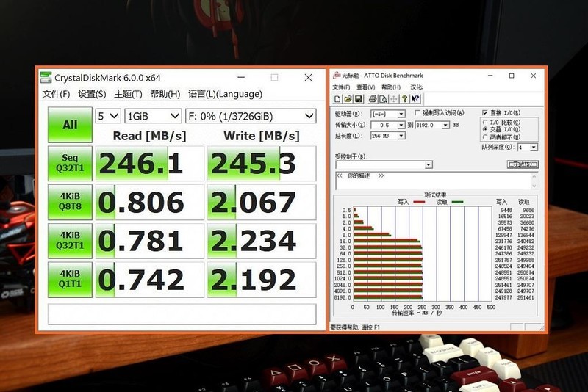Open 主题(T) menu in CrystalDiskMark
Screen dimensions: 588x392
(128, 94)
